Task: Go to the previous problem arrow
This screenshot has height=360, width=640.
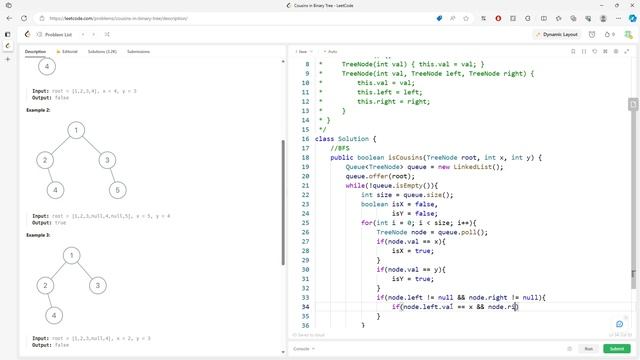Action: 83,35
